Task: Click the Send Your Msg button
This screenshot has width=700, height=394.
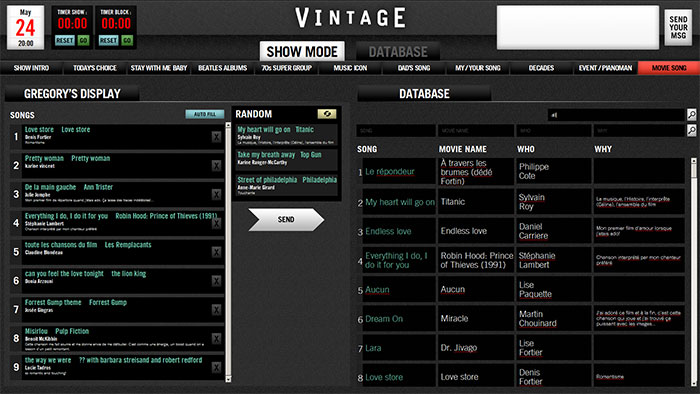Action: [x=678, y=27]
